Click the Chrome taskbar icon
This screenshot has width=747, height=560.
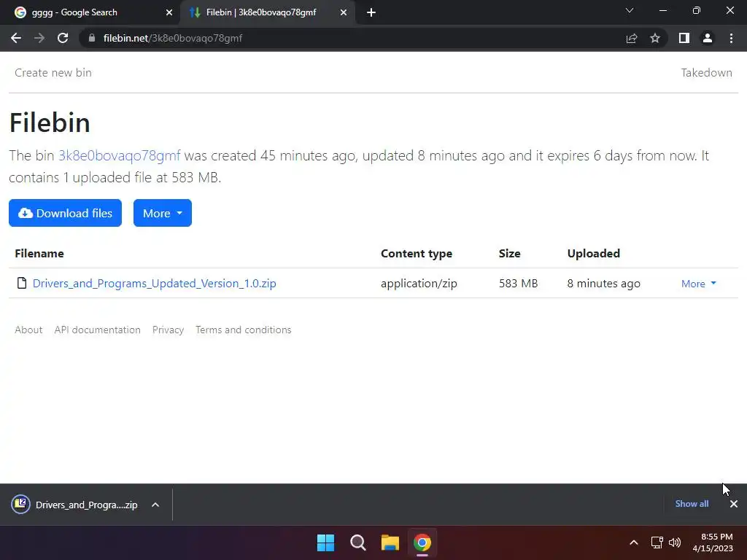pos(422,542)
